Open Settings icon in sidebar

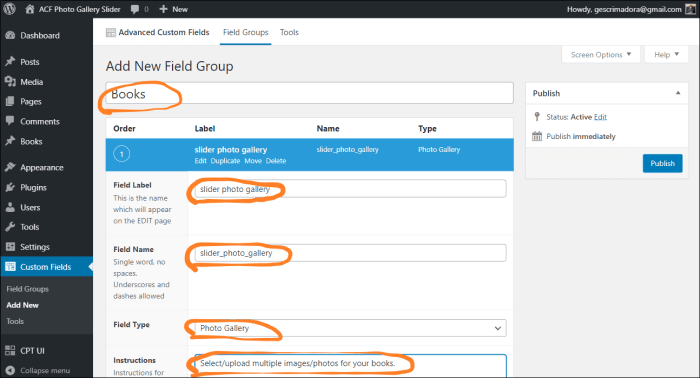pos(10,247)
